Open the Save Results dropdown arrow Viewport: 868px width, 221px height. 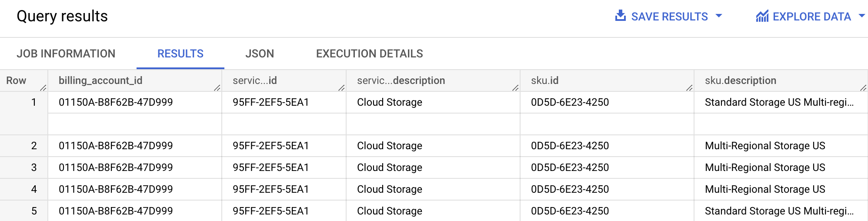click(719, 16)
